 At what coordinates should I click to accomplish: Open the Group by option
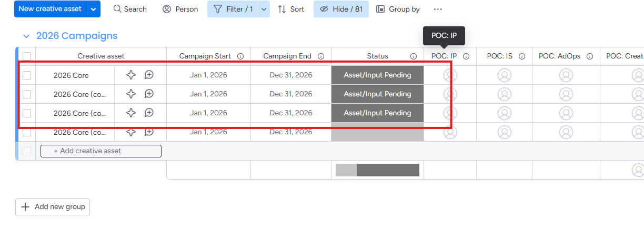pos(398,9)
